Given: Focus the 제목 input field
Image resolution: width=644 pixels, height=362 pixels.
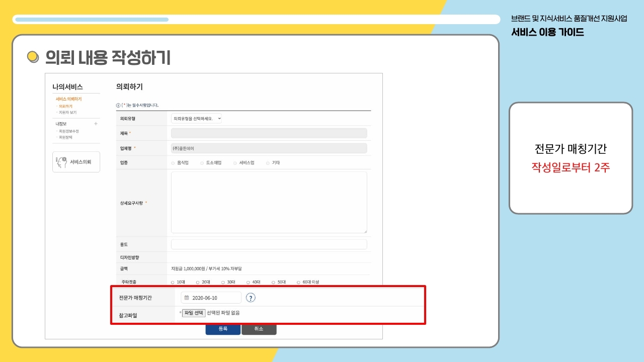Looking at the screenshot, I should click(269, 133).
